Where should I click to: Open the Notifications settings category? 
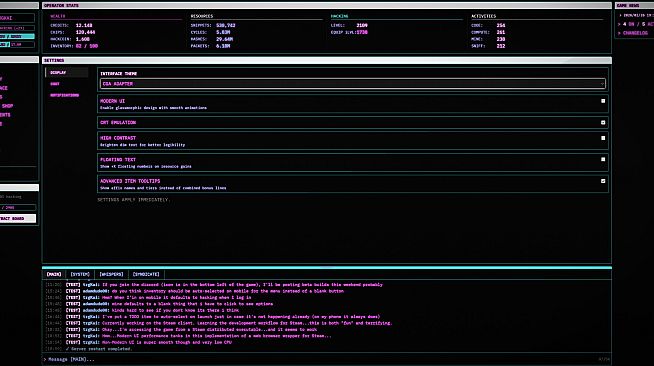(x=65, y=95)
